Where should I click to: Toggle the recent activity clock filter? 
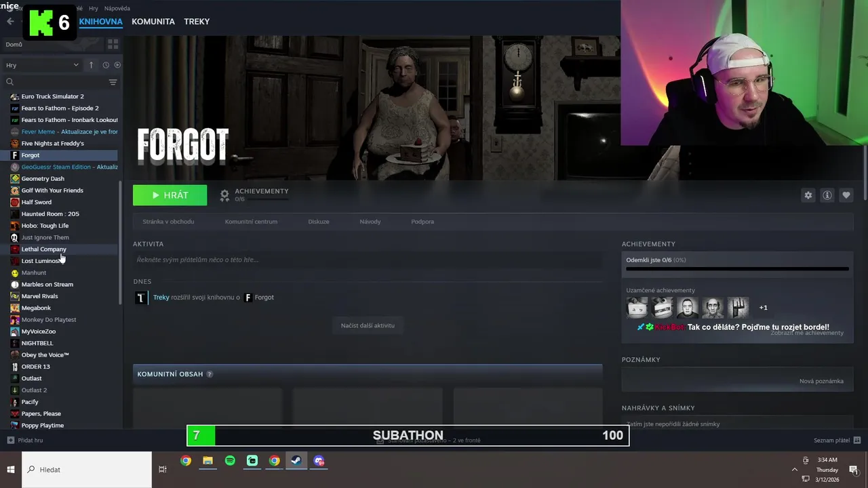click(x=106, y=65)
